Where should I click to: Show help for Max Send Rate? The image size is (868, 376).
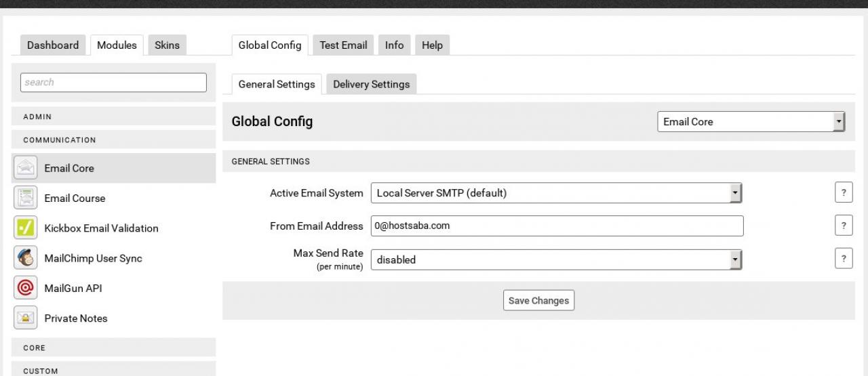[843, 259]
